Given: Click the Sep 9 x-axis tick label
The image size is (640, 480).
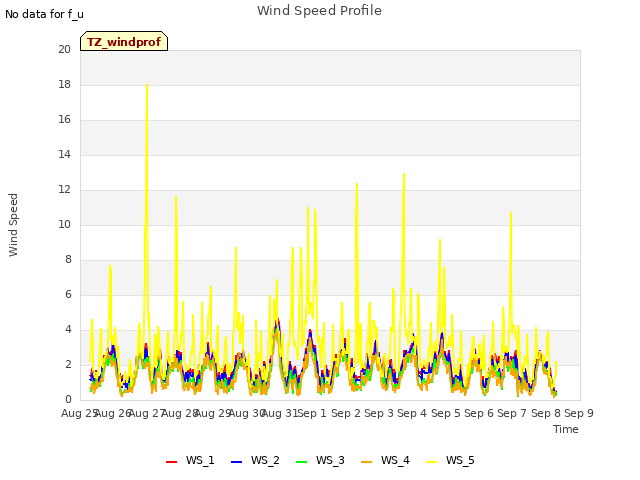Looking at the screenshot, I should 579,413.
